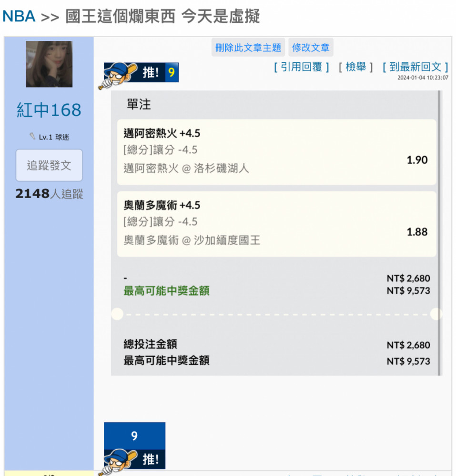
Task: Follow the author with 追蹤發文 button
Action: click(49, 166)
